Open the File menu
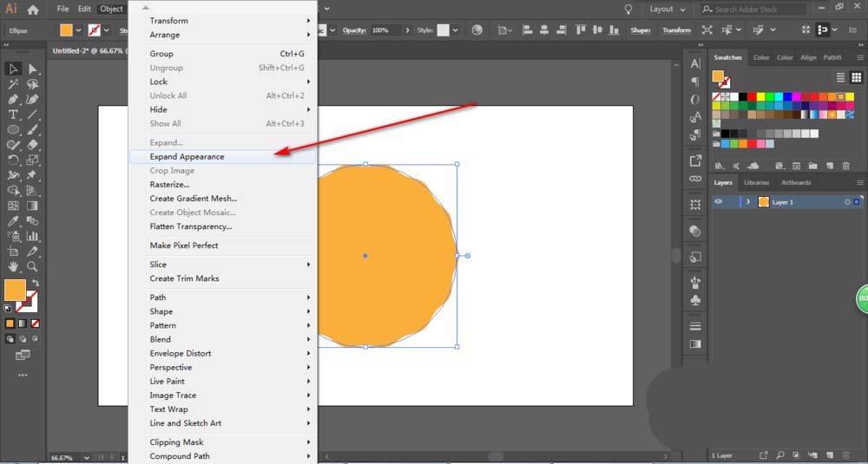The image size is (868, 464). 63,10
